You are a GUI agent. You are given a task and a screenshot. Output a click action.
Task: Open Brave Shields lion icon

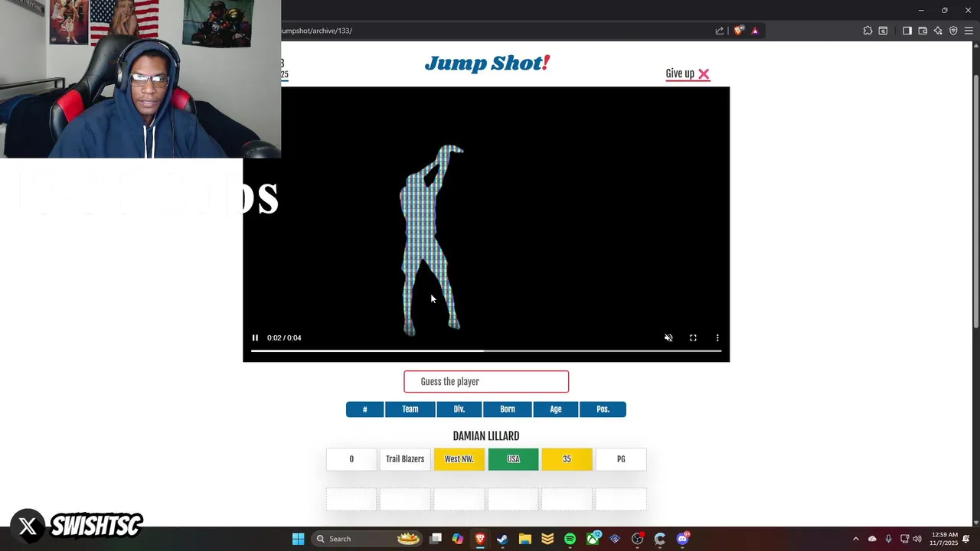click(x=738, y=31)
